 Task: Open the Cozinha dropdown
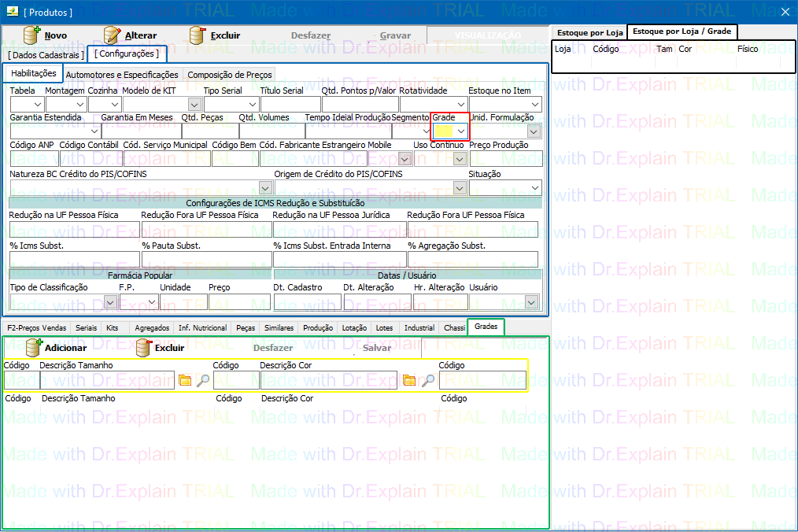point(115,105)
